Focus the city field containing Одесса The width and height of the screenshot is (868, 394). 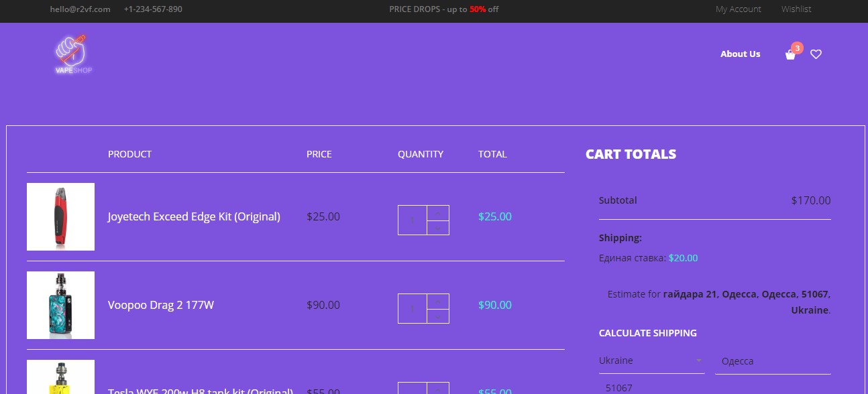[773, 361]
